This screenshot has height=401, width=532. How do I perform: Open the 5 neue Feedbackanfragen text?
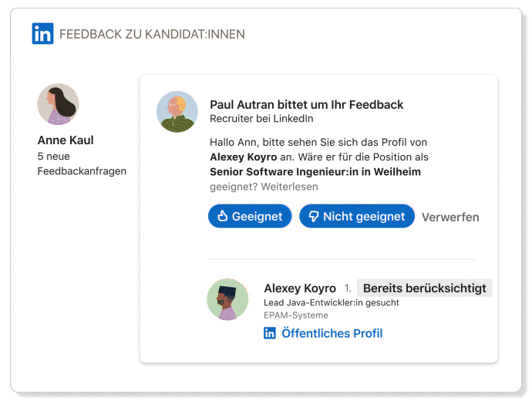[82, 163]
